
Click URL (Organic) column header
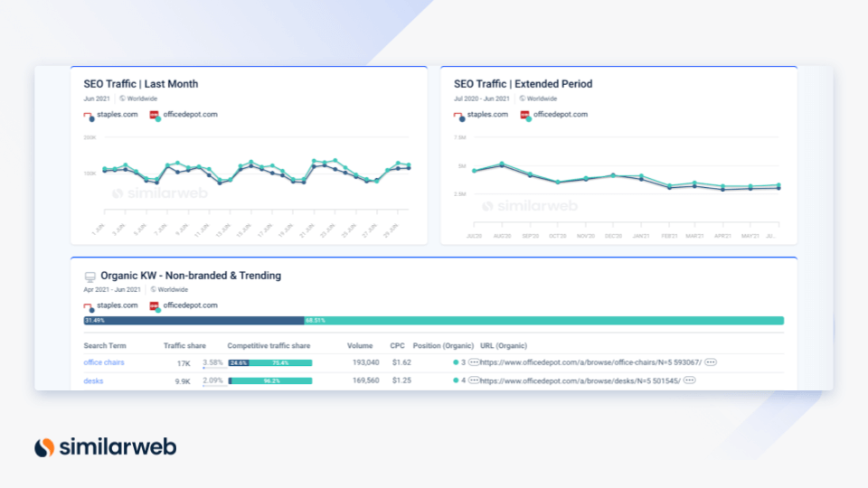click(x=504, y=346)
